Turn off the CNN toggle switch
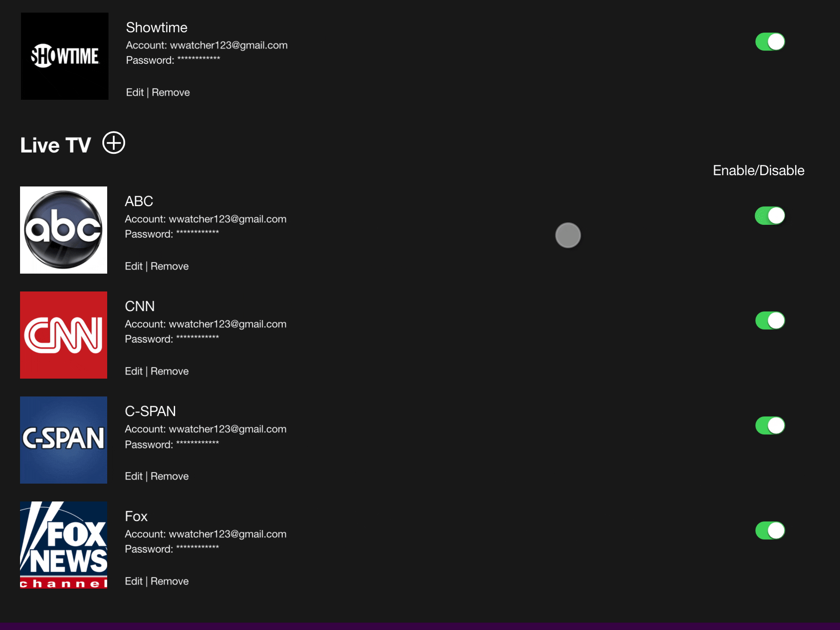 [x=770, y=321]
